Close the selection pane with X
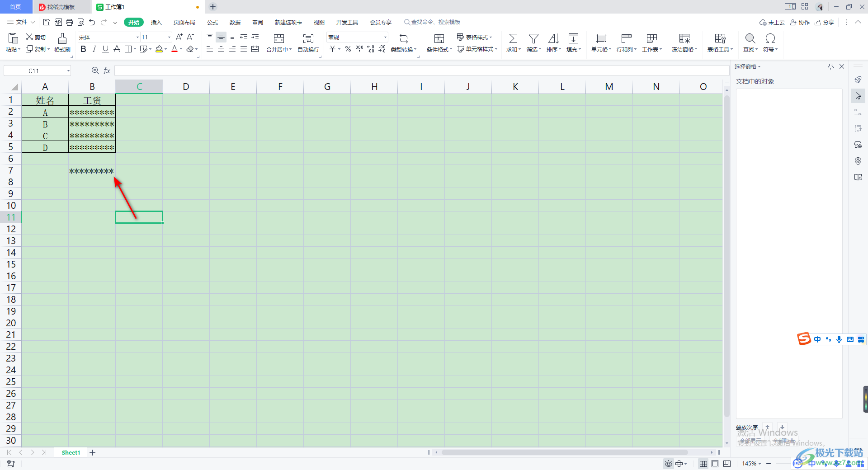Viewport: 868px width, 470px height. pos(842,66)
